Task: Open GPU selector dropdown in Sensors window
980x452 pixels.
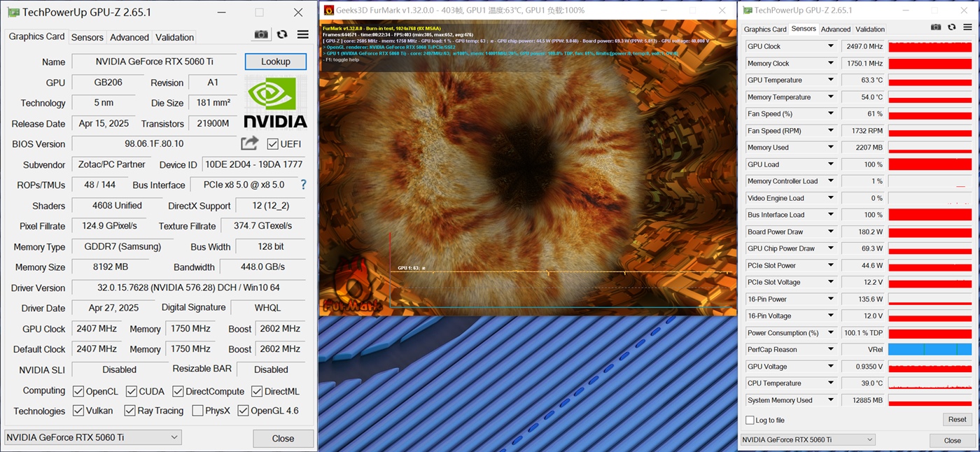Action: pyautogui.click(x=808, y=439)
